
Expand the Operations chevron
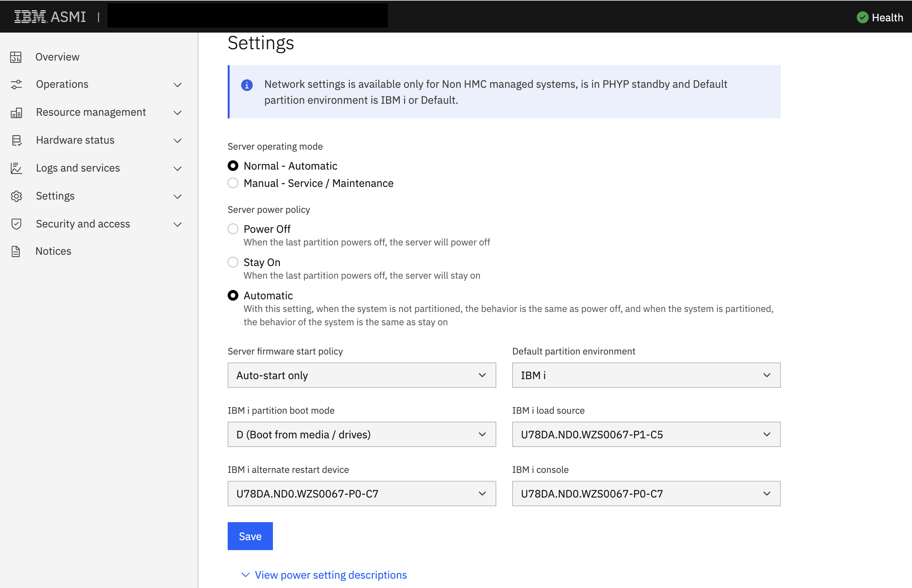[x=178, y=85]
